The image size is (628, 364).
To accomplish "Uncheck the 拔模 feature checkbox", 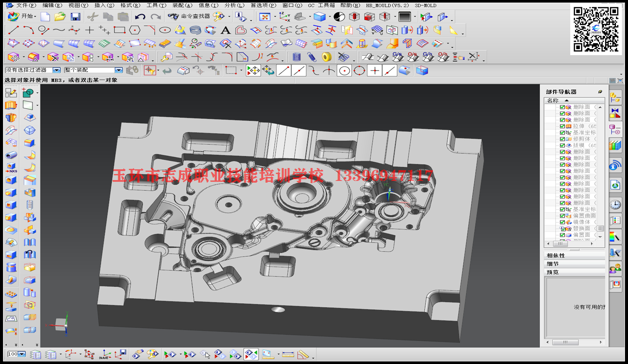I will (x=562, y=145).
